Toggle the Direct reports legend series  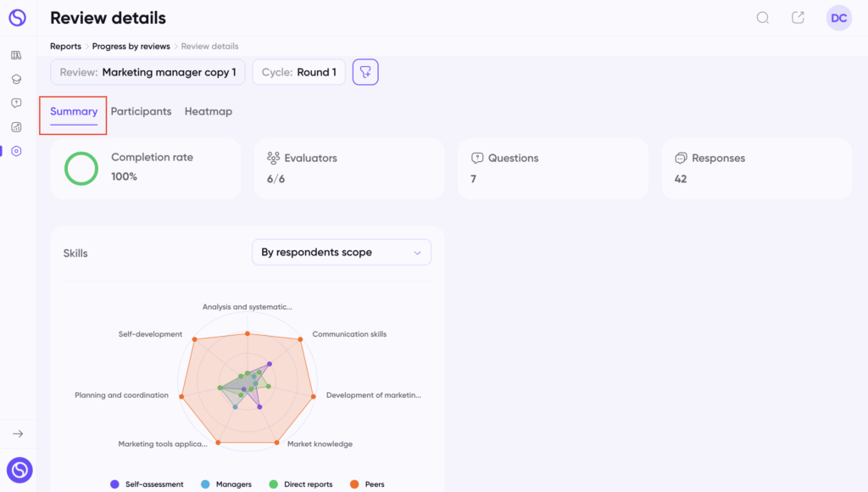[301, 484]
